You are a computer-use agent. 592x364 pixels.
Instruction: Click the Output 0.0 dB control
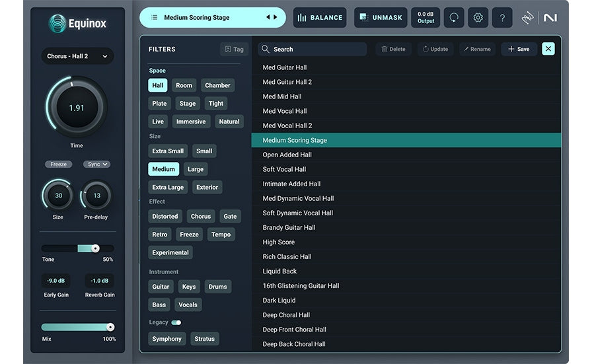[x=425, y=17]
